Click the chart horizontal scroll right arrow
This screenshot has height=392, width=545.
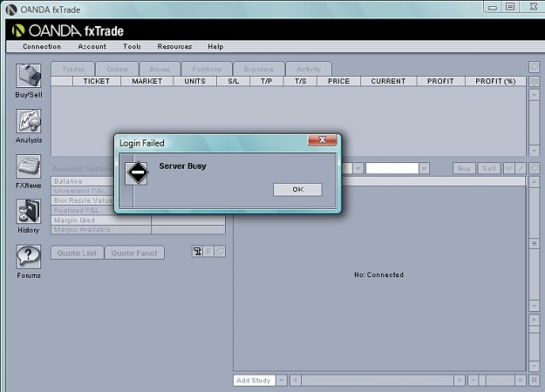coord(460,381)
